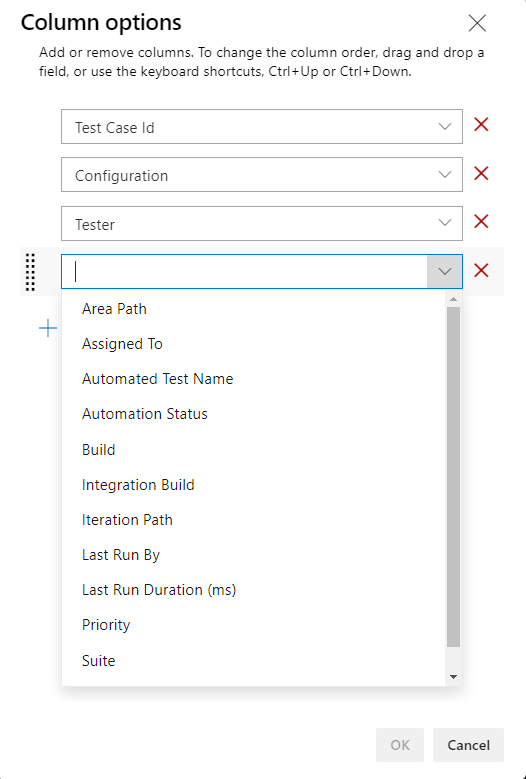Focus the empty column field input
This screenshot has width=526, height=779.
(244, 271)
